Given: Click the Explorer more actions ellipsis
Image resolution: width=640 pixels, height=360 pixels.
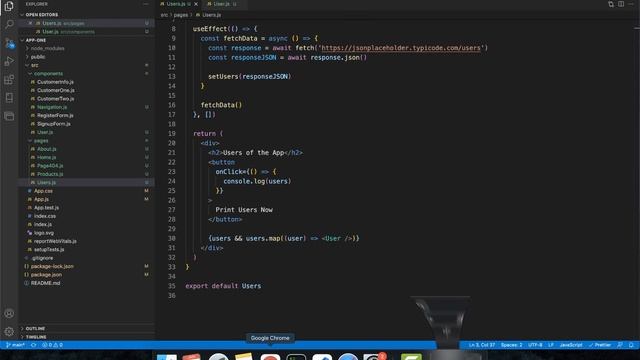Looking at the screenshot, I should tap(146, 4).
